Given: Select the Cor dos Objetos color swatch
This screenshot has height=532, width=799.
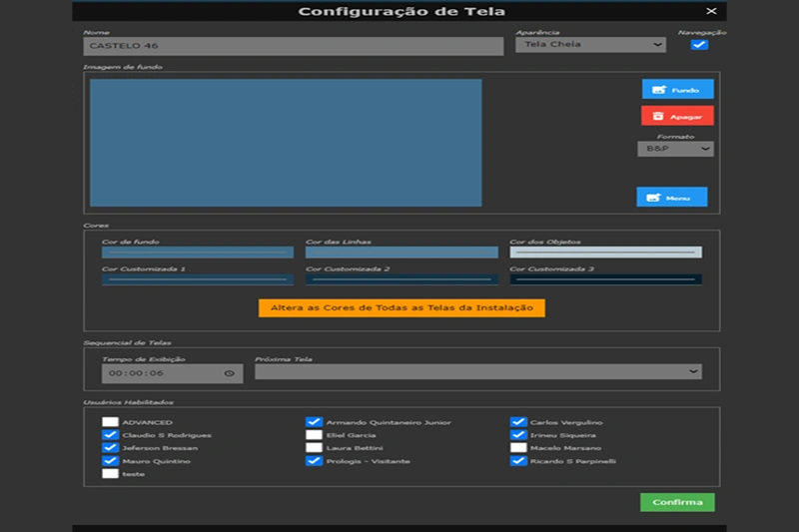Looking at the screenshot, I should (605, 253).
